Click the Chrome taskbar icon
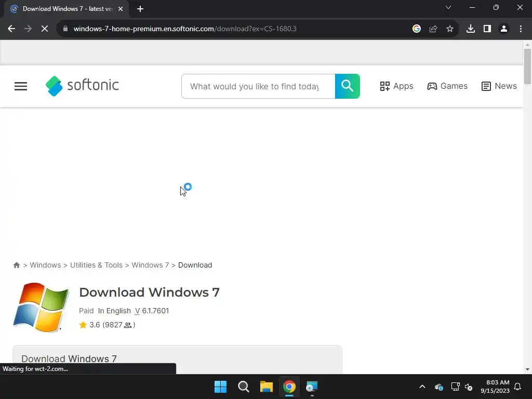532x399 pixels. pyautogui.click(x=289, y=387)
